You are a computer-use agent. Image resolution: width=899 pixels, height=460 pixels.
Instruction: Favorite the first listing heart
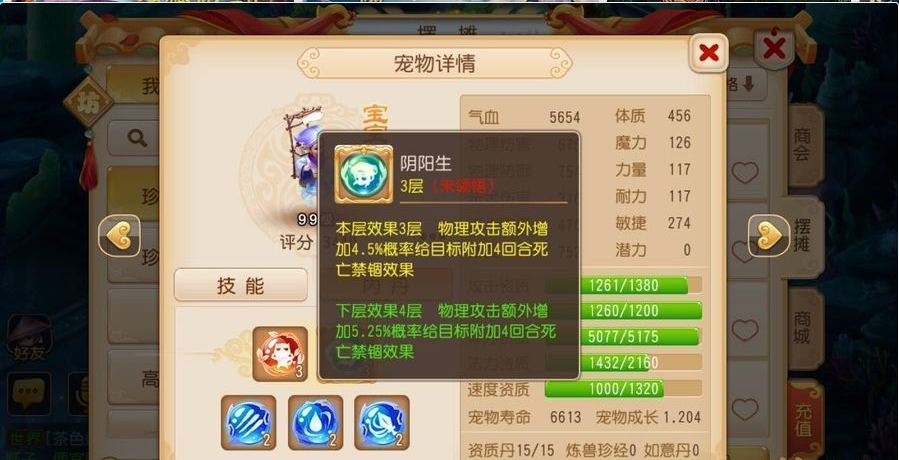(x=745, y=173)
